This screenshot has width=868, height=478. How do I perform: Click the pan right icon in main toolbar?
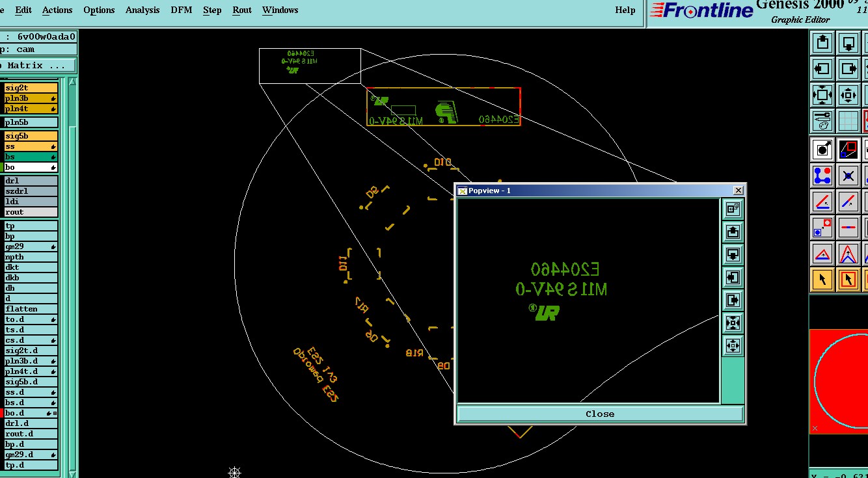click(x=848, y=69)
